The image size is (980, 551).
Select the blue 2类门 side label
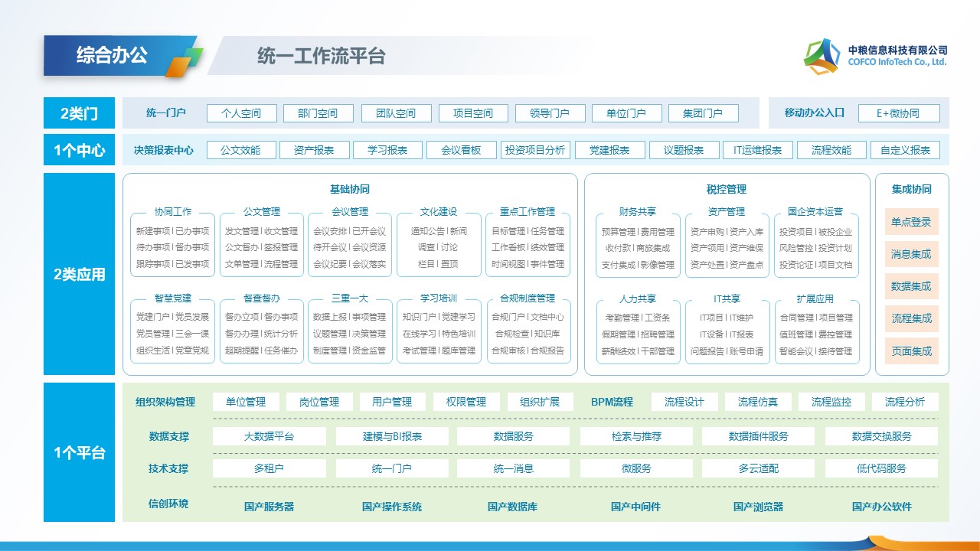coord(79,113)
